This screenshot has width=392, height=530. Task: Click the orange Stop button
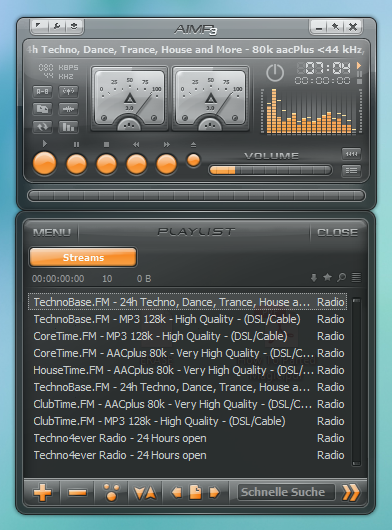coord(106,164)
